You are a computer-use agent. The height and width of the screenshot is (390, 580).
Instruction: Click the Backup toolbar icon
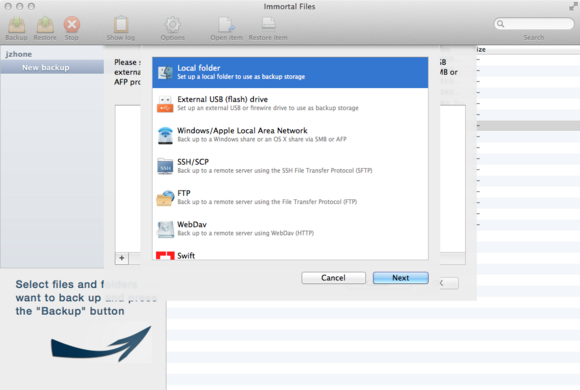point(17,25)
